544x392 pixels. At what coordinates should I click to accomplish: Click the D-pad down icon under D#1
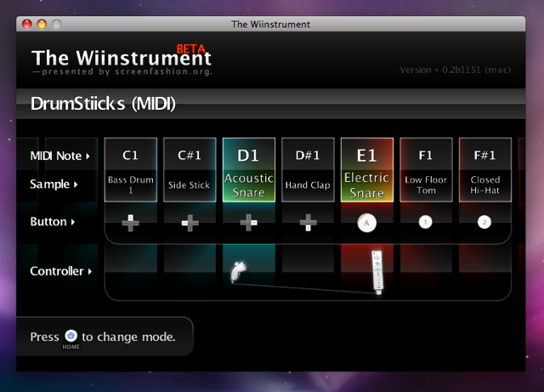point(308,223)
